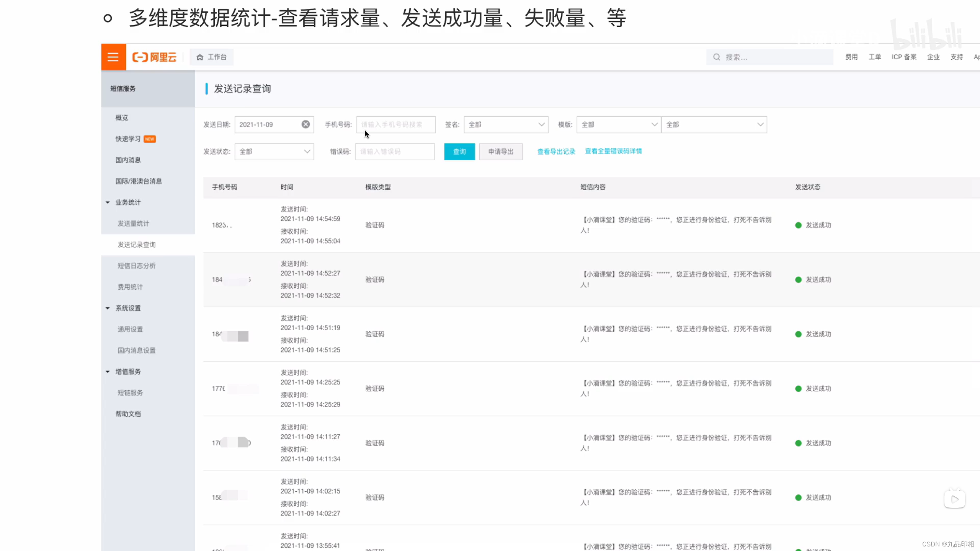Screen dimensions: 980x551
Task: Open the 发送状态 dropdown
Action: [274, 152]
